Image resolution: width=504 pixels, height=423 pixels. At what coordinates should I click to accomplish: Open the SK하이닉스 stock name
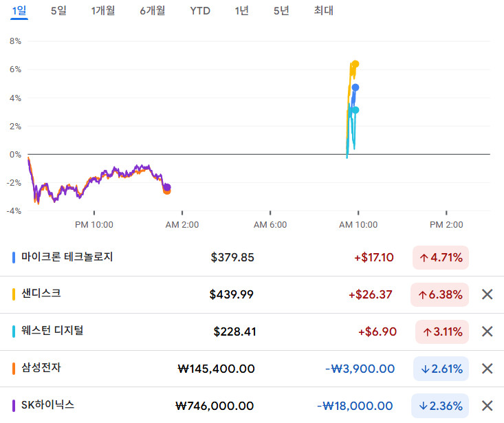[48, 405]
